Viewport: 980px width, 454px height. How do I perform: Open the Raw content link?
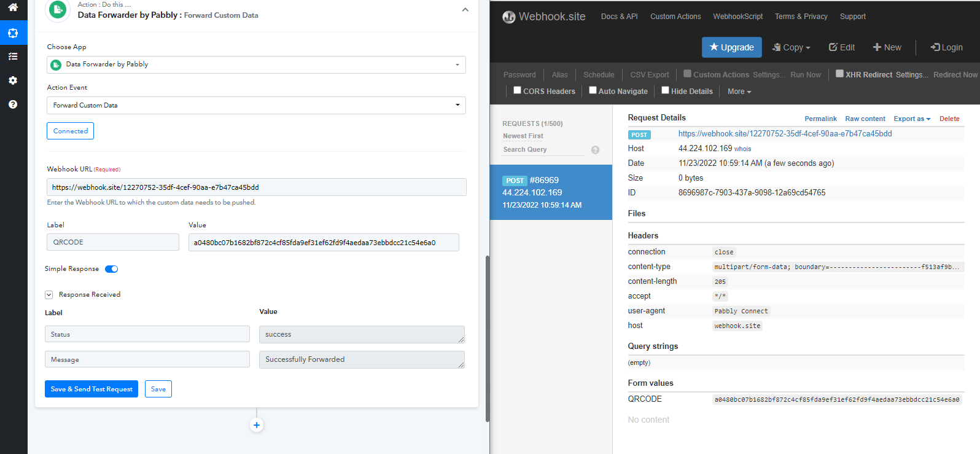[865, 119]
